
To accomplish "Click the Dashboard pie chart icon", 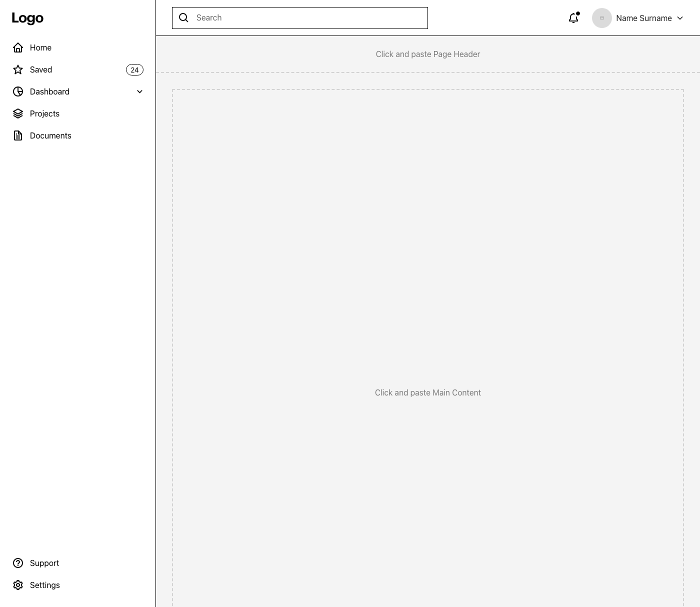I will 18,91.
